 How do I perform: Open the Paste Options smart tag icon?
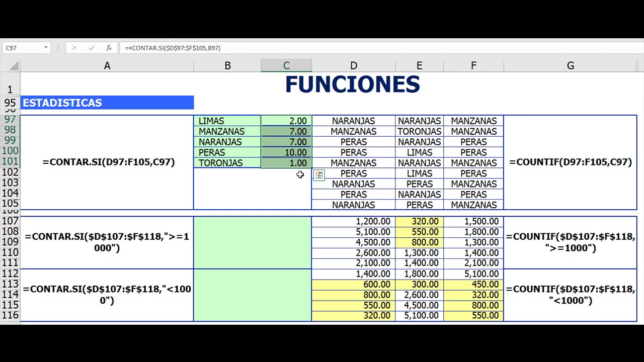click(319, 175)
